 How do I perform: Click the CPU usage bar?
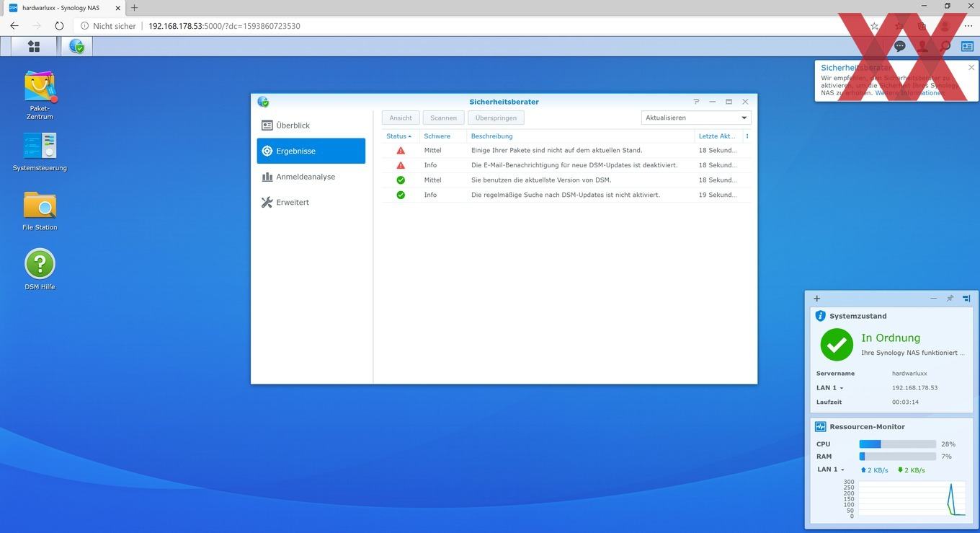click(x=897, y=444)
